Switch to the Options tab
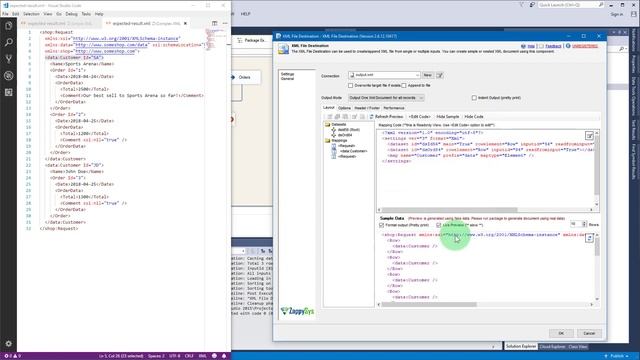 [344, 108]
